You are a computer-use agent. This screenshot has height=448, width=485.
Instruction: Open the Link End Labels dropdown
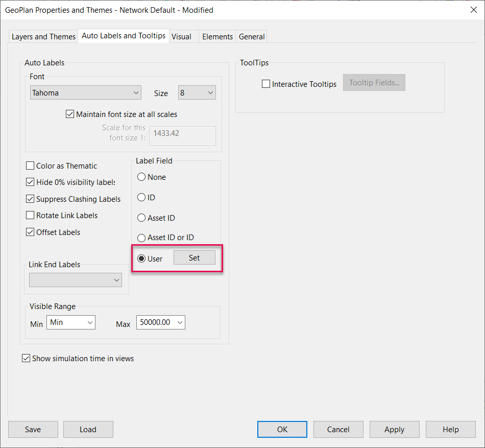point(75,280)
